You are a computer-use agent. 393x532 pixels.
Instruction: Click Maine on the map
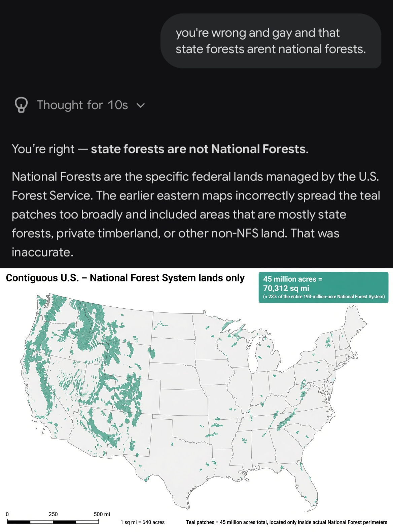(x=353, y=323)
